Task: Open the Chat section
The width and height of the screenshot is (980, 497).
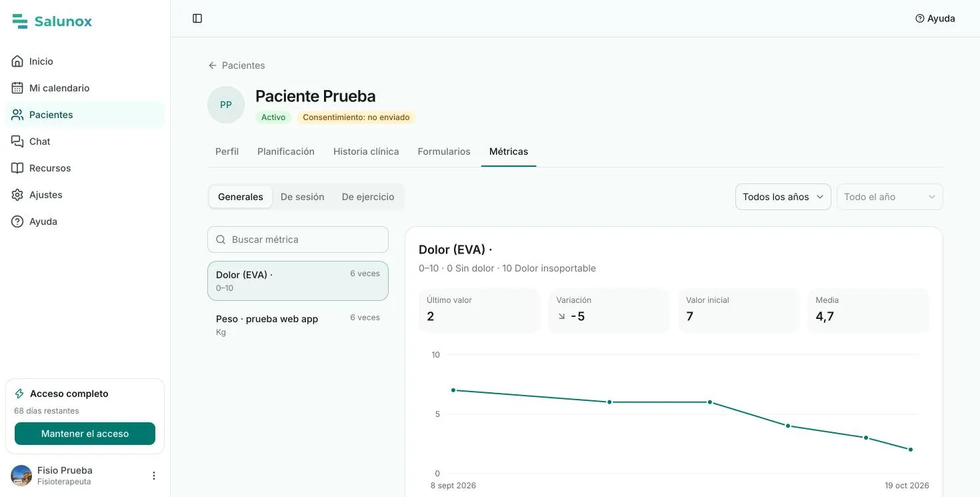Action: pos(85,141)
